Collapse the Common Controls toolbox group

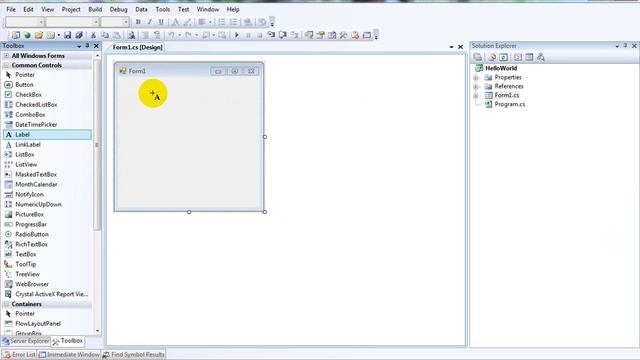(x=6, y=65)
